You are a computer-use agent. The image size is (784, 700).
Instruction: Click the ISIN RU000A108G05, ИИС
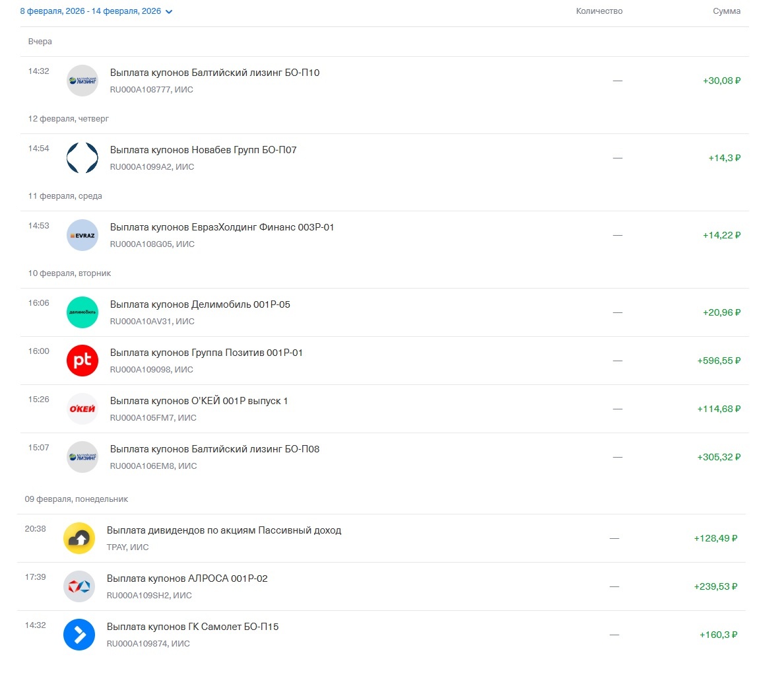152,244
